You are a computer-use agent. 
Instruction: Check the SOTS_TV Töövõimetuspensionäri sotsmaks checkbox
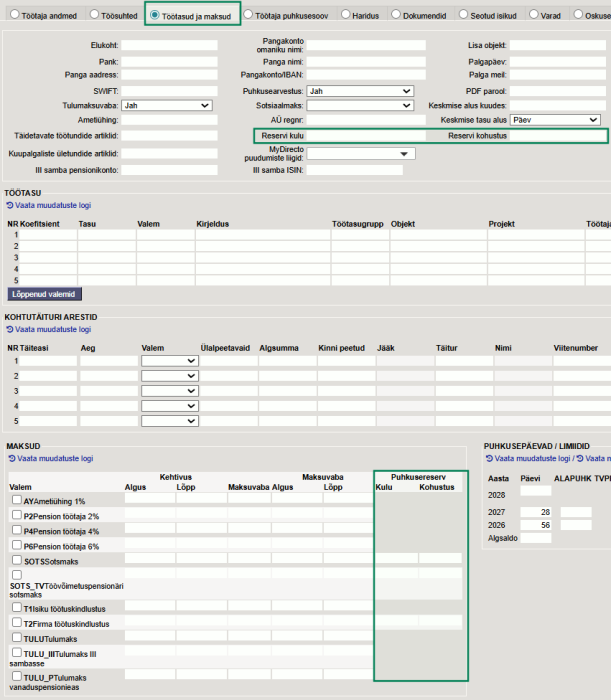(17, 575)
